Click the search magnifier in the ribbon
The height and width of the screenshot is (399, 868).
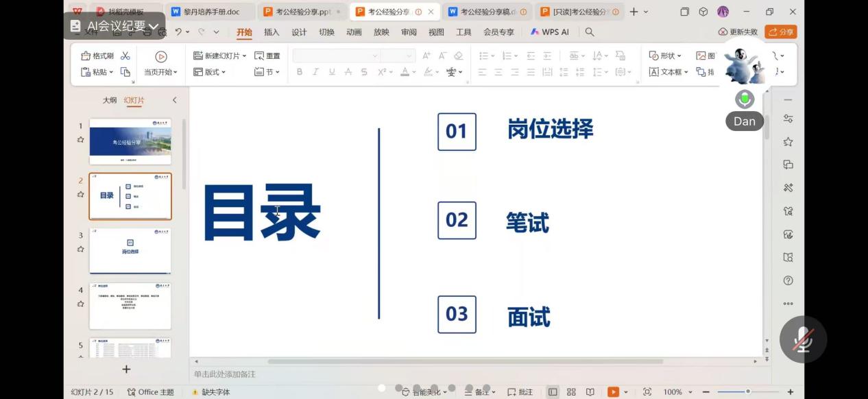(x=590, y=32)
